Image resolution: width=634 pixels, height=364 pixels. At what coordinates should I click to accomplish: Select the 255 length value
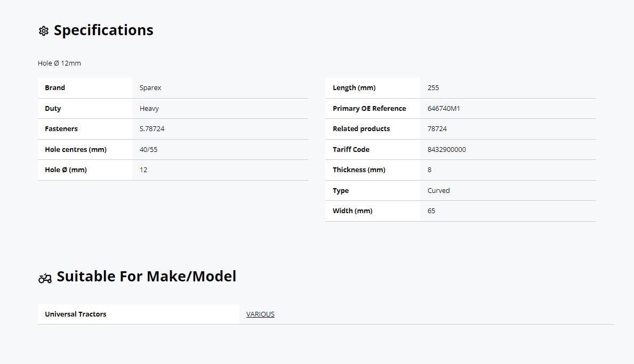(433, 88)
